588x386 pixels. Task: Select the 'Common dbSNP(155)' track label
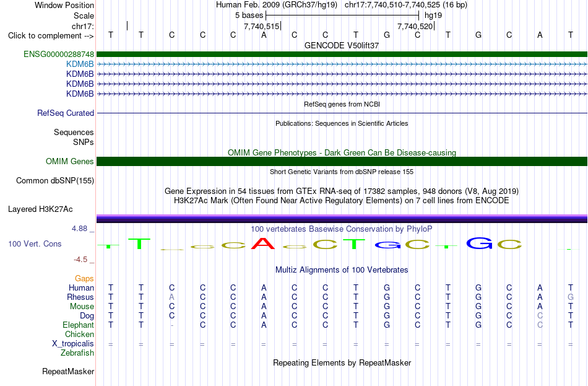point(55,181)
